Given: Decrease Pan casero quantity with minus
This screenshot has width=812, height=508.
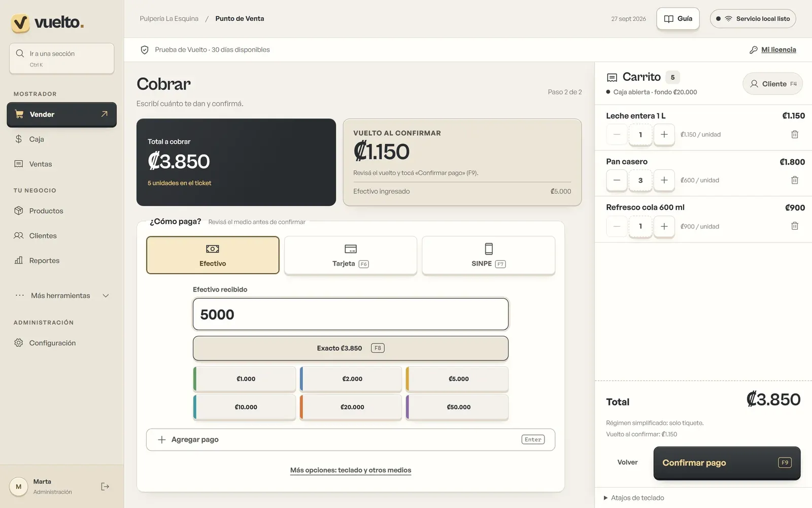Looking at the screenshot, I should [617, 180].
